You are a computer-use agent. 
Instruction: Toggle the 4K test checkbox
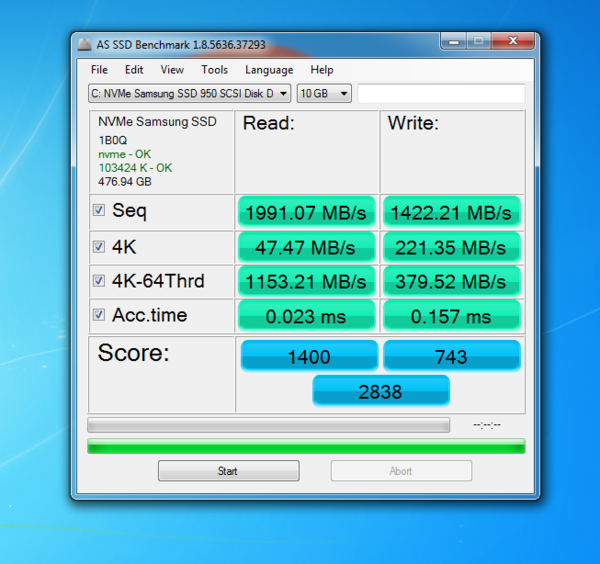click(x=99, y=246)
